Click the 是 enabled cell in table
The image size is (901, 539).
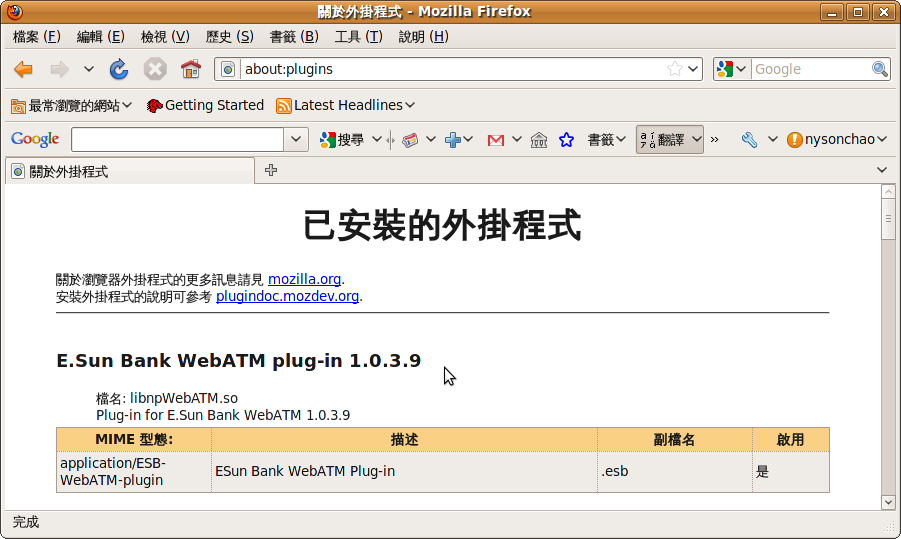click(x=791, y=472)
